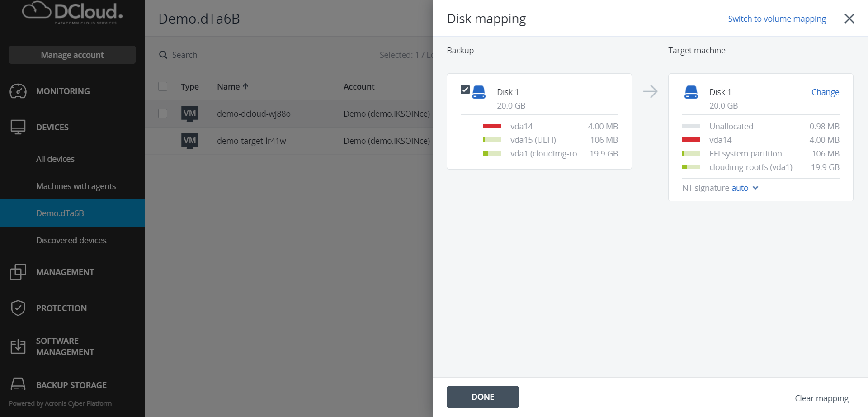868x417 pixels.
Task: Open Protection via the shield icon
Action: pos(18,308)
